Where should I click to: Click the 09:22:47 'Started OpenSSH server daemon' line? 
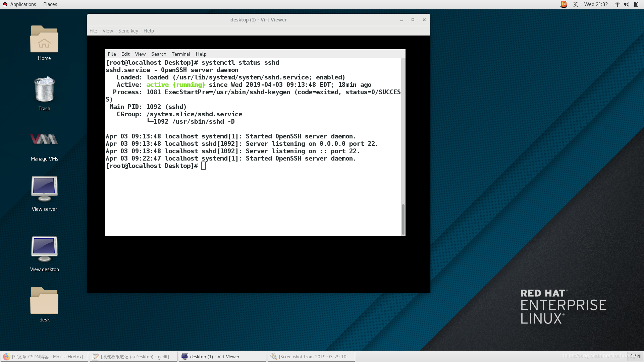click(x=231, y=159)
